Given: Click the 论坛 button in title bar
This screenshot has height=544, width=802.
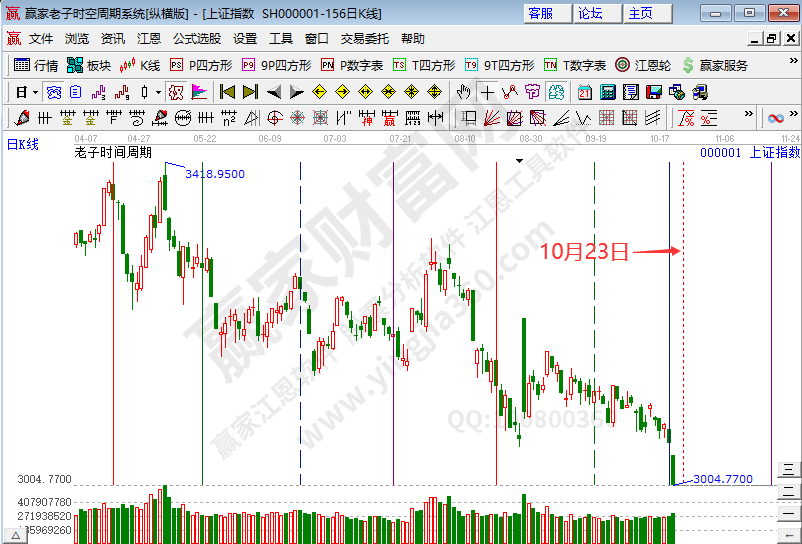Looking at the screenshot, I should [590, 13].
